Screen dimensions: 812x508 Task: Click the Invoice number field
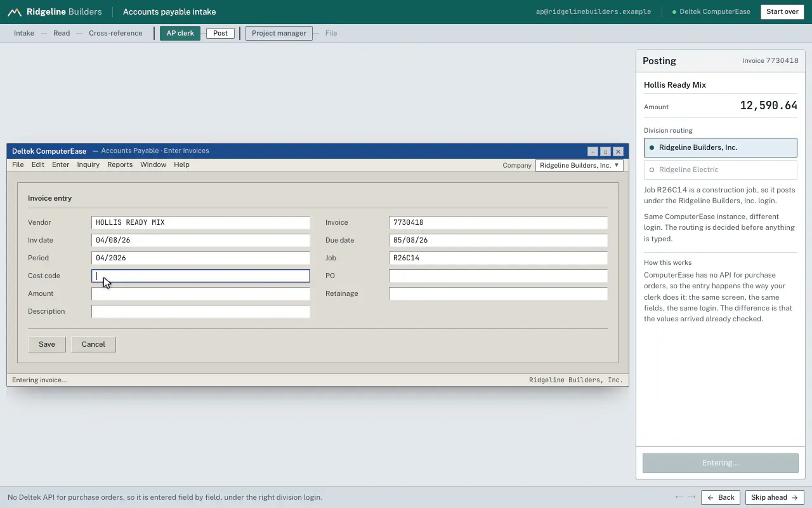tap(498, 222)
